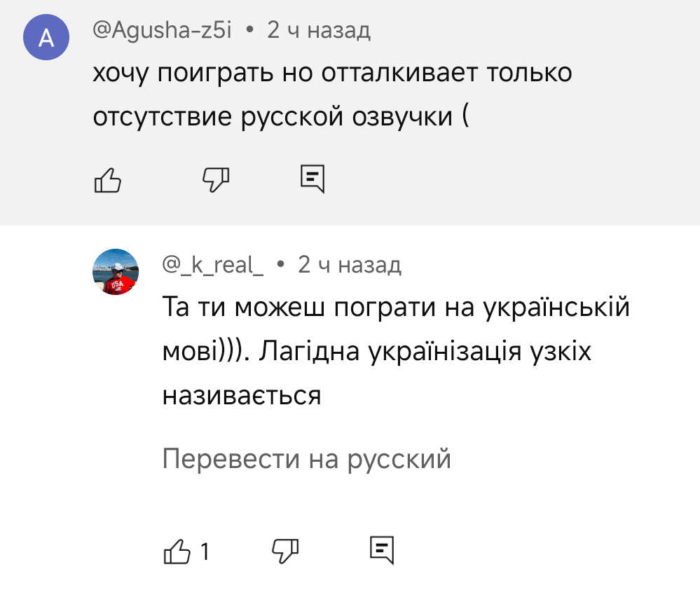Image resolution: width=700 pixels, height=597 pixels.
Task: Like the reply from @_k_real_
Action: coord(177,551)
